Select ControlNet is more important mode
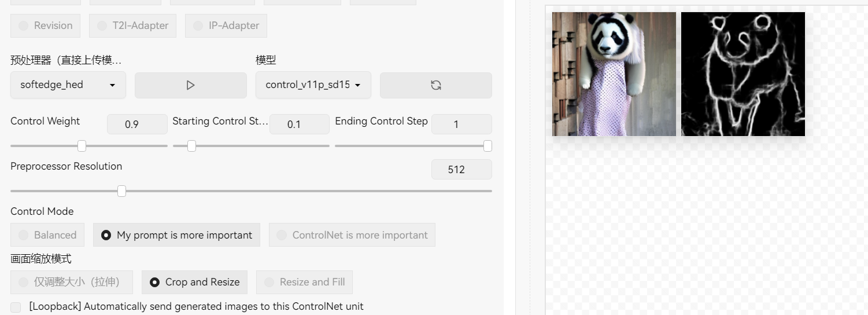Viewport: 868px width, 315px height. [282, 235]
